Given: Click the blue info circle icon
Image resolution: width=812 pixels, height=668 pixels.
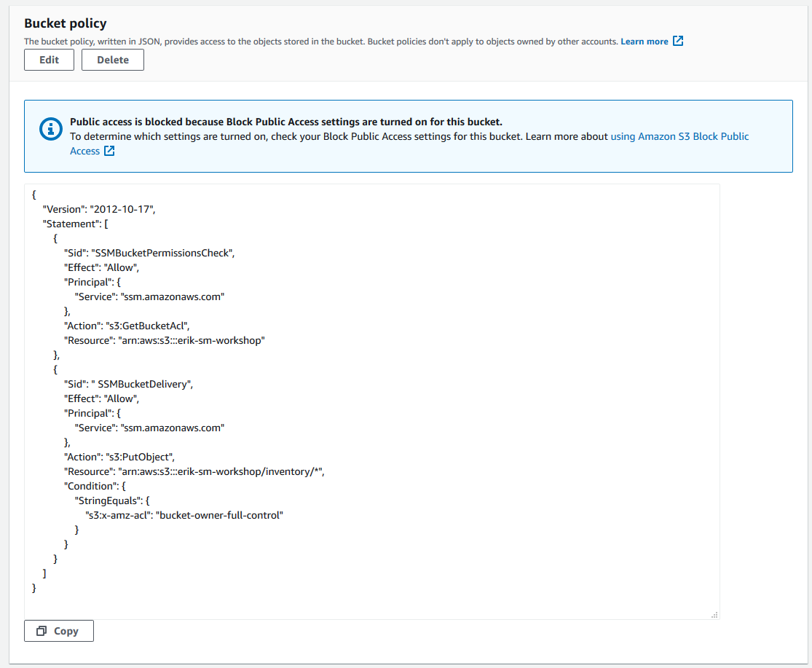Looking at the screenshot, I should coord(51,129).
